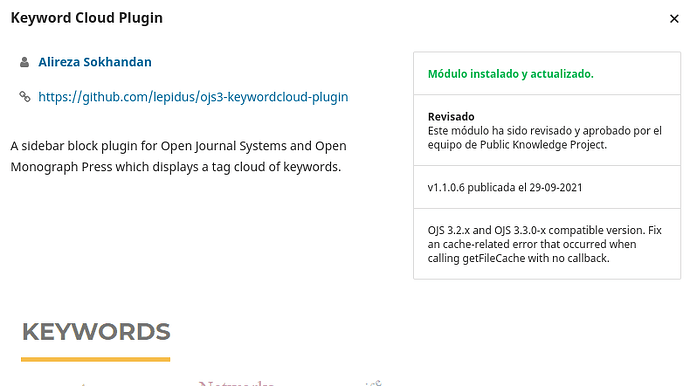
Task: Click the pink 'Networks' keyword in the cloud
Action: tap(236, 383)
